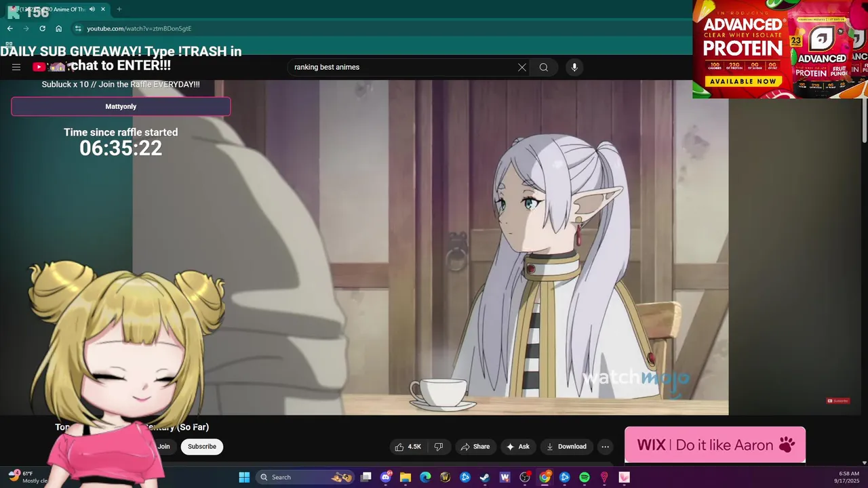Open Steam from the taskbar
The height and width of the screenshot is (488, 868).
coord(485,477)
